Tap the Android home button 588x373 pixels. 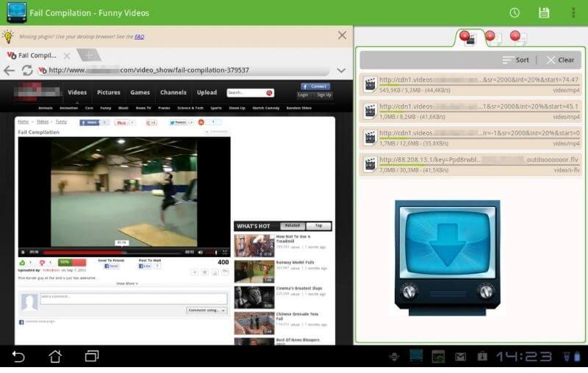(55, 357)
